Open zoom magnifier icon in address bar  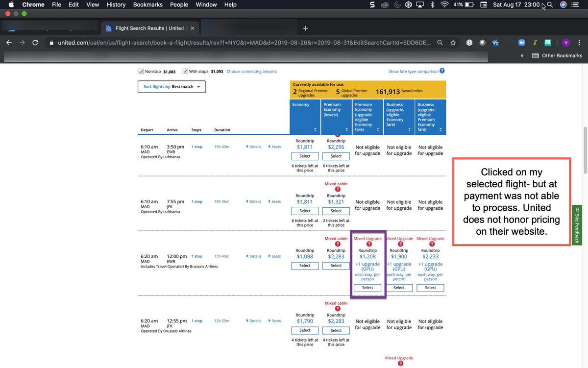[440, 43]
